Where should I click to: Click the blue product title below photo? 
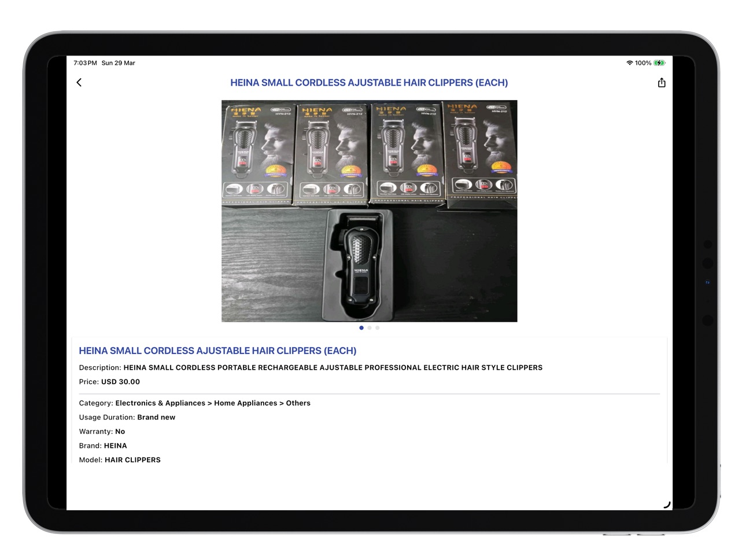point(217,351)
